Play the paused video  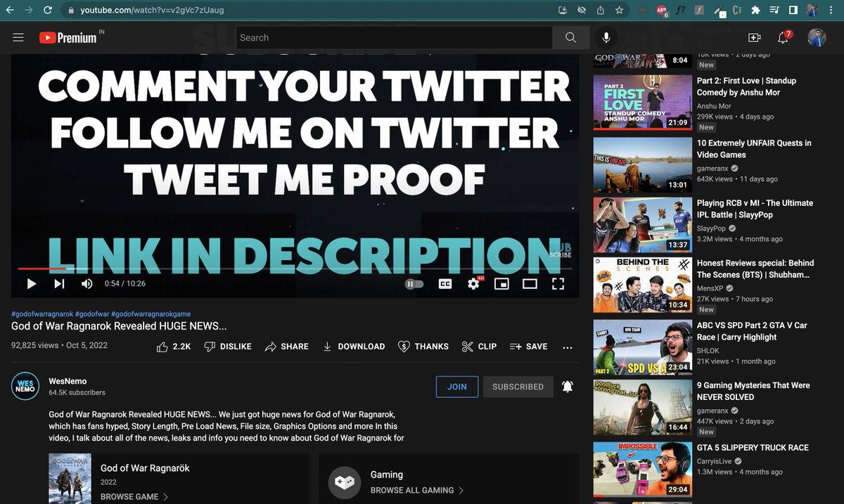tap(31, 283)
